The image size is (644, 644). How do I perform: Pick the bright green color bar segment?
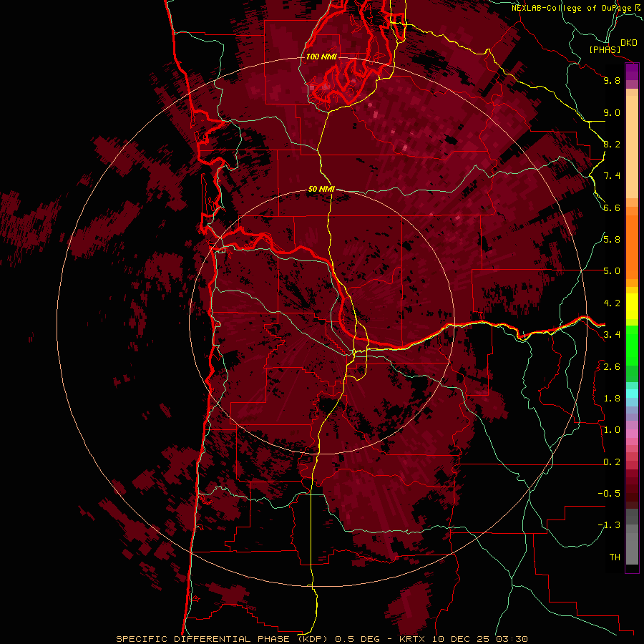(632, 346)
